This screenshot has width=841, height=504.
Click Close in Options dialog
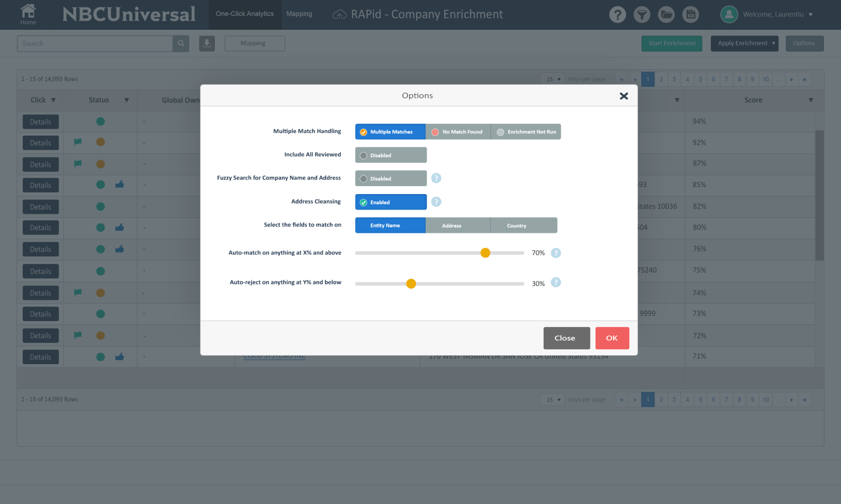(x=567, y=338)
